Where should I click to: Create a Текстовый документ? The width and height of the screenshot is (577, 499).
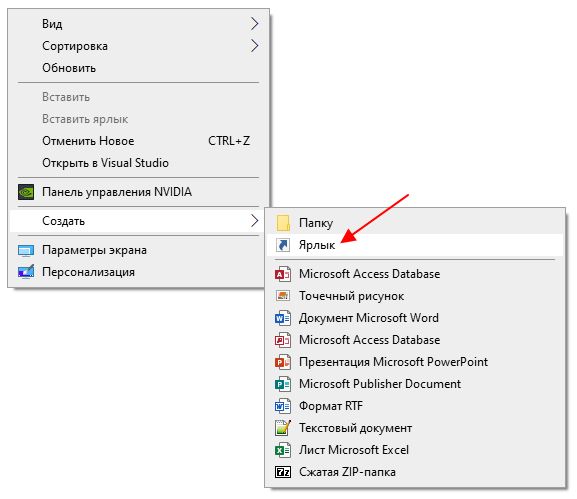(415, 428)
